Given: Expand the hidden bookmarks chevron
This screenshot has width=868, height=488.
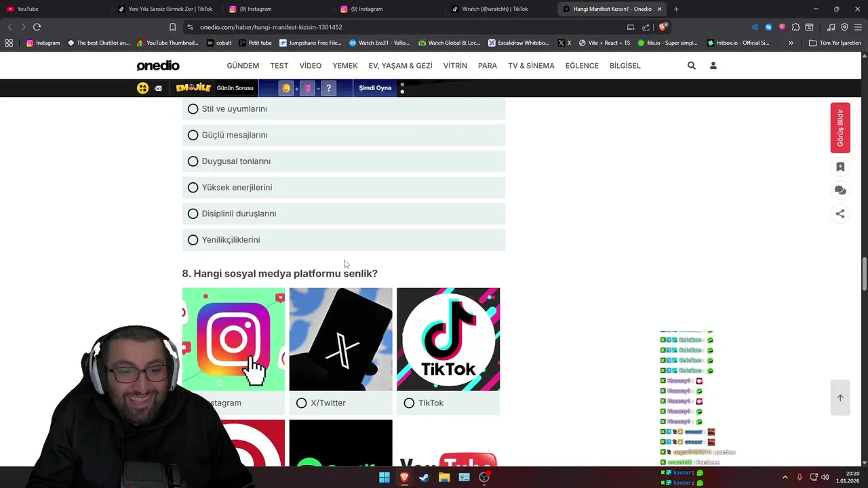Looking at the screenshot, I should 791,43.
